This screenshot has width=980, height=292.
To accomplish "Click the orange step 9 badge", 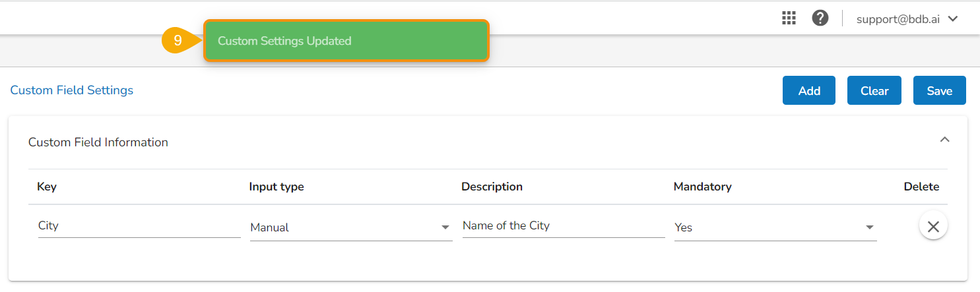I will click(x=178, y=41).
